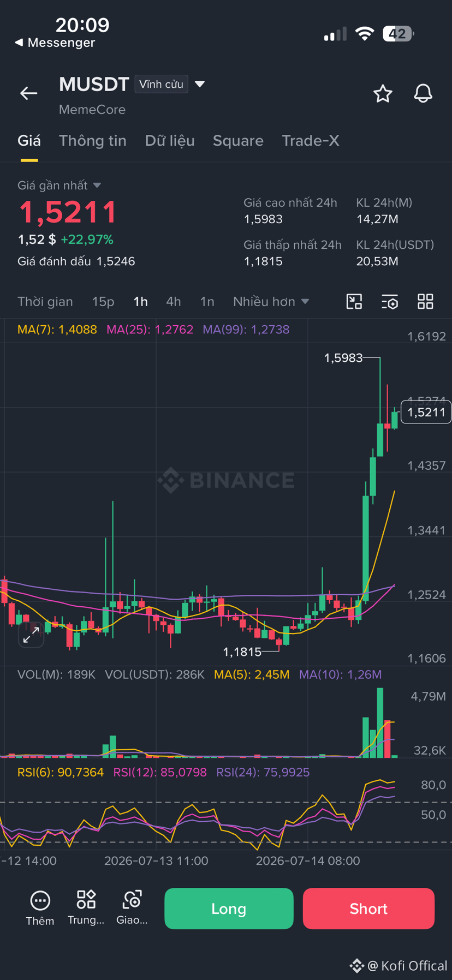Tap the 2026-07-14 08:00 time axis label

(308, 861)
